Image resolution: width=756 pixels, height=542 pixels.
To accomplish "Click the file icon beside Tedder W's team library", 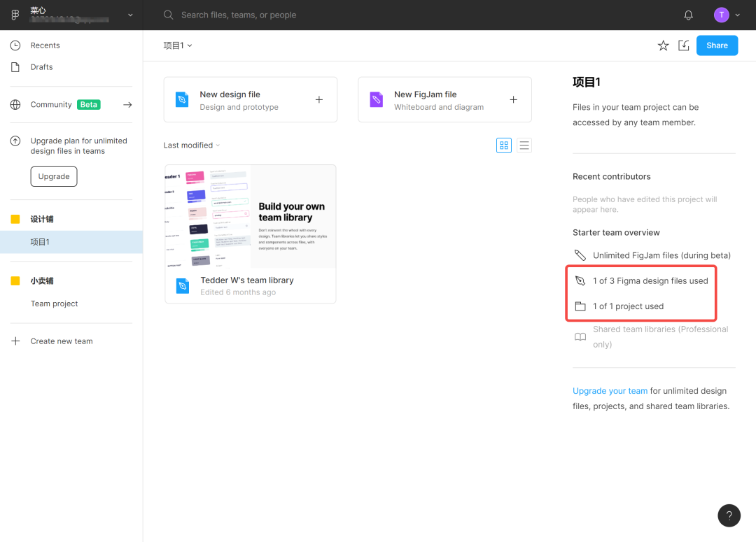I will (x=183, y=286).
